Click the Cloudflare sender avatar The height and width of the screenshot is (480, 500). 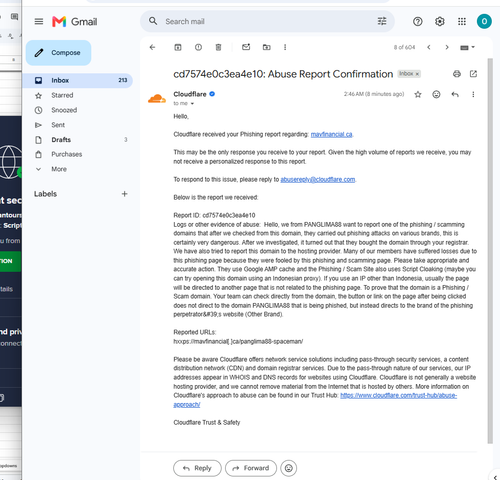pyautogui.click(x=157, y=99)
